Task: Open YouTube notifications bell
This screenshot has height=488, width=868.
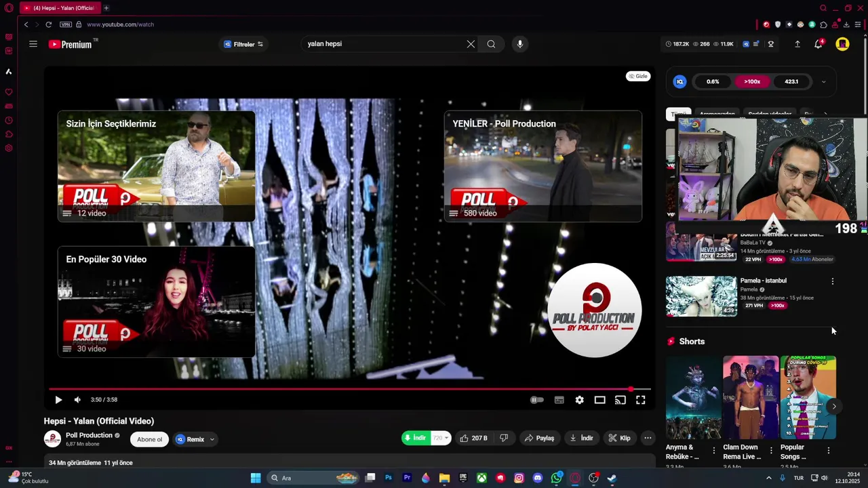Action: click(x=818, y=44)
